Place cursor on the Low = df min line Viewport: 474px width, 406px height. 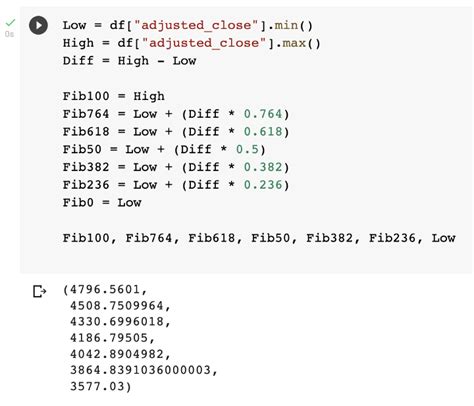[x=188, y=26]
